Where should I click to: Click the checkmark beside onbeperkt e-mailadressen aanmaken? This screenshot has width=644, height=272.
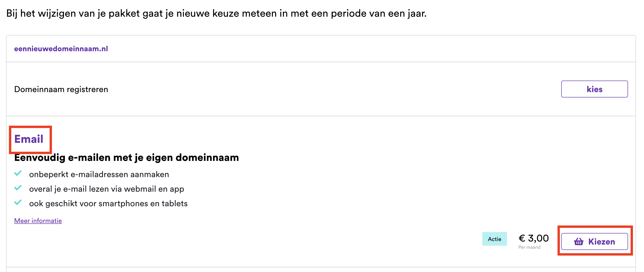(18, 173)
